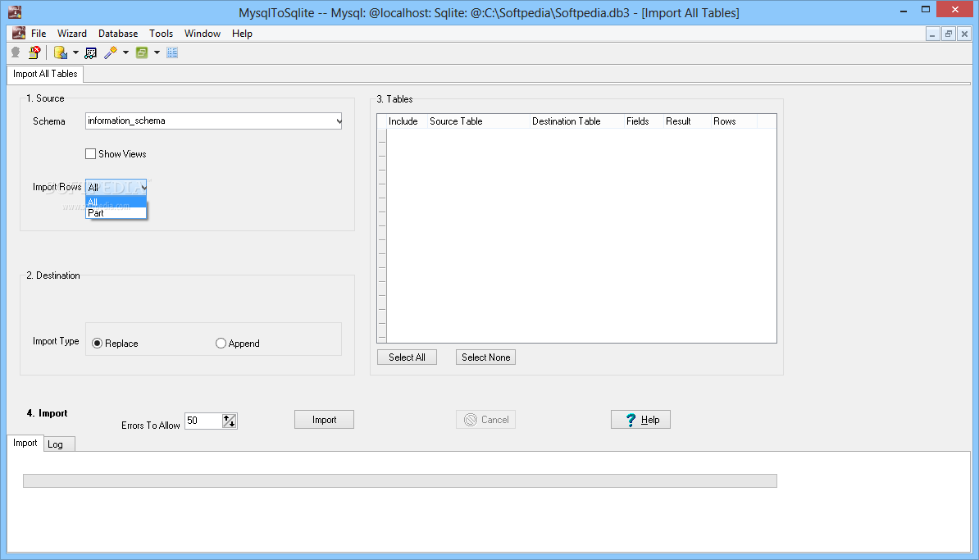Open the green windows icon's dropdown arrow

(x=157, y=53)
